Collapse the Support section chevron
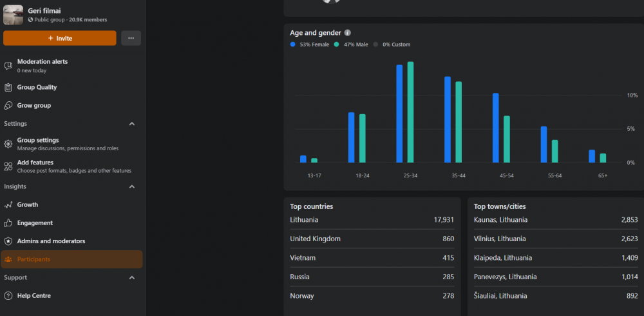 click(132, 278)
